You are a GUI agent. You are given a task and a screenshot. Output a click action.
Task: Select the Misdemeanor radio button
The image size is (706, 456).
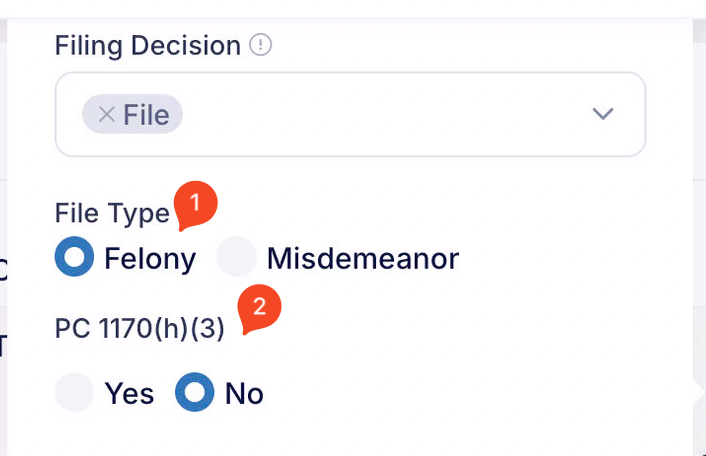point(236,256)
